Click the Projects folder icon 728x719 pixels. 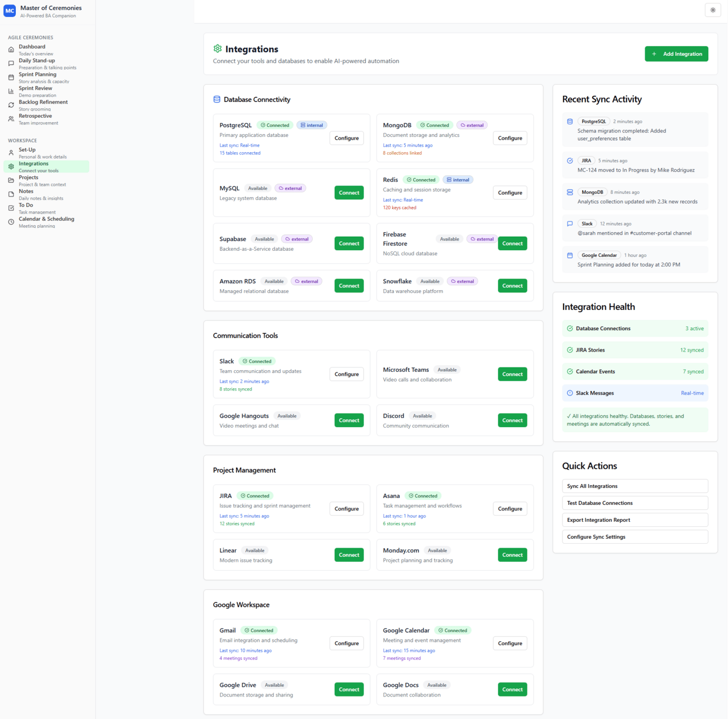click(x=11, y=180)
